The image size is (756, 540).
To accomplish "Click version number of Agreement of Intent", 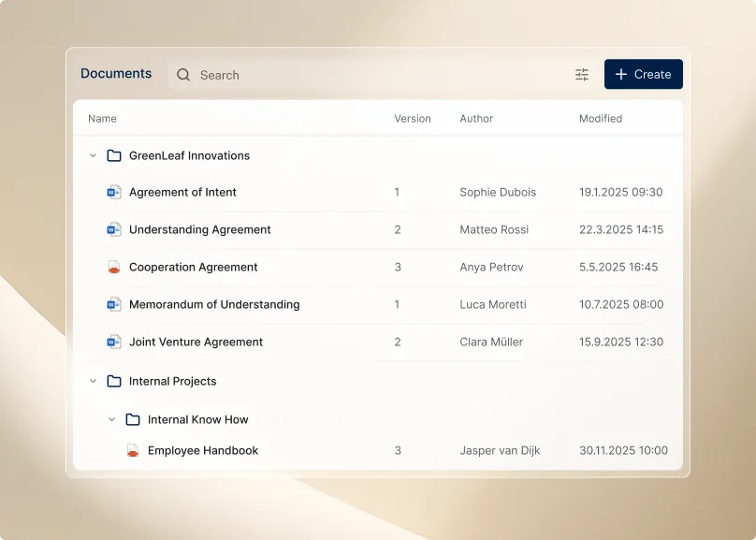I will tap(397, 192).
